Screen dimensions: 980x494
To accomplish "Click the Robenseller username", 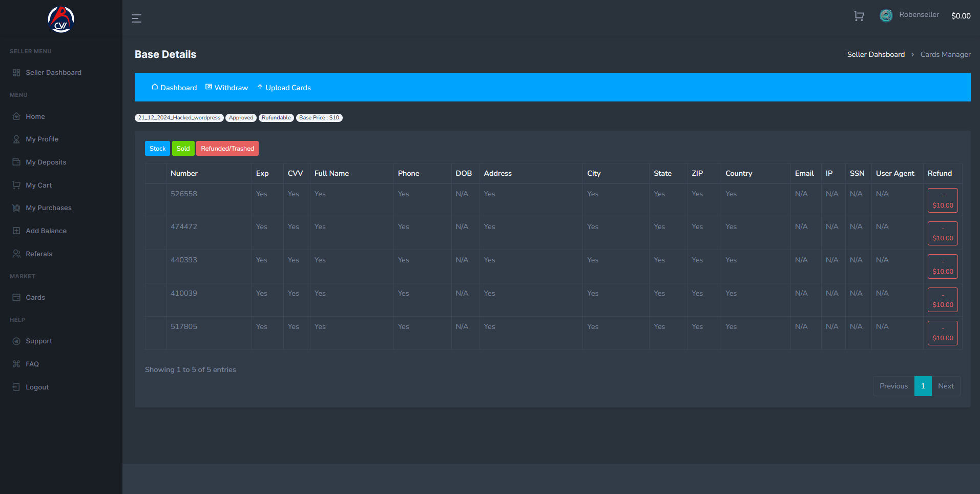I will [x=919, y=15].
